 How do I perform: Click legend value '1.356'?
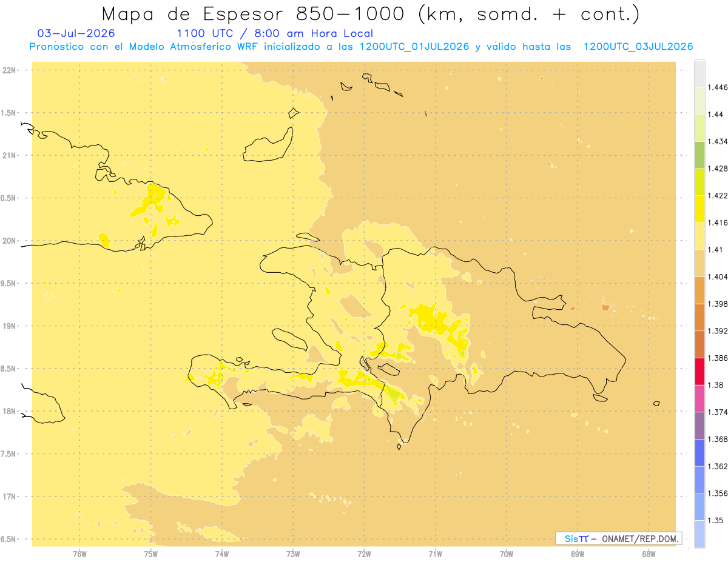[x=716, y=493]
